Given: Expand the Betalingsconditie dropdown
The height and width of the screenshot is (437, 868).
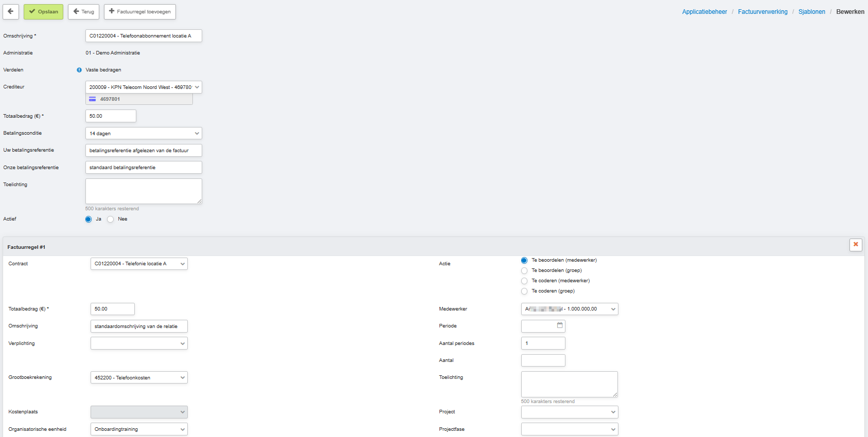Looking at the screenshot, I should tap(144, 134).
